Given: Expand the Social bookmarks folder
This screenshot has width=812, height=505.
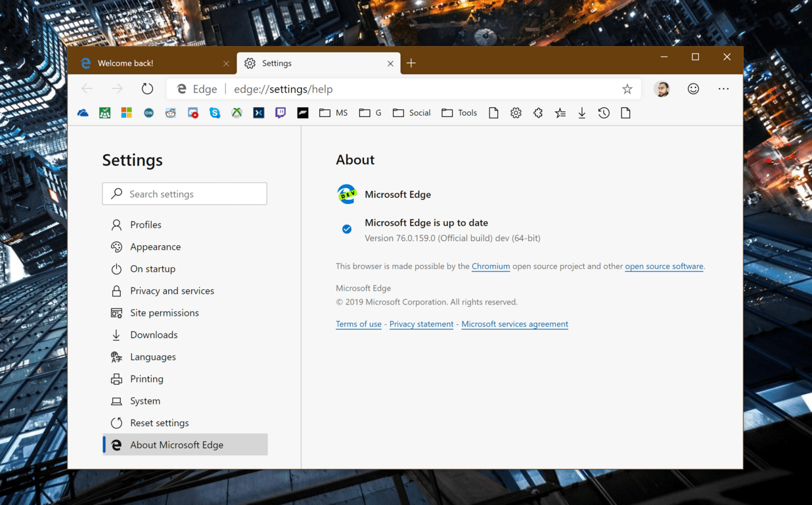Looking at the screenshot, I should [412, 113].
